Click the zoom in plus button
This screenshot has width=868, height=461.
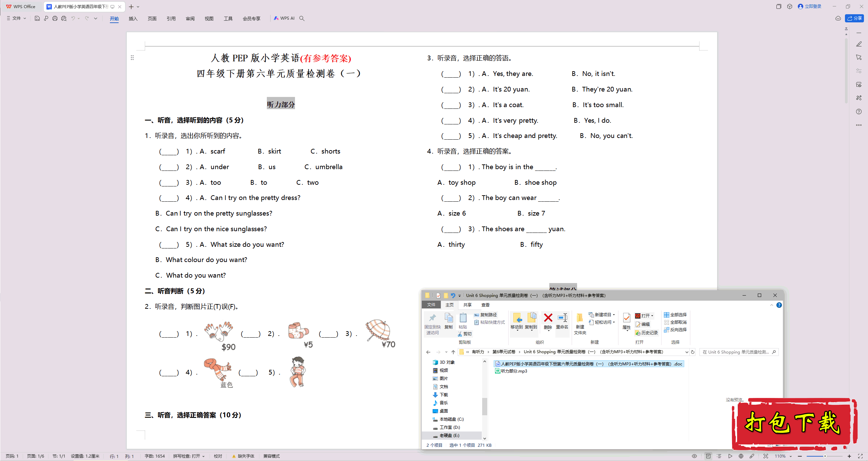pyautogui.click(x=849, y=456)
